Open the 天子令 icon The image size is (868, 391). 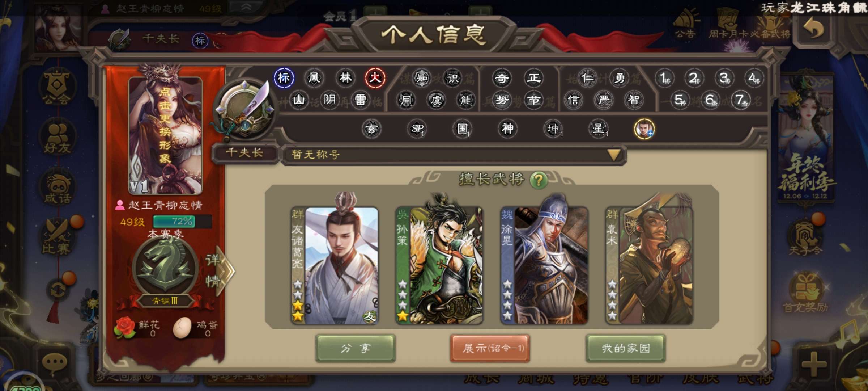pyautogui.click(x=805, y=237)
